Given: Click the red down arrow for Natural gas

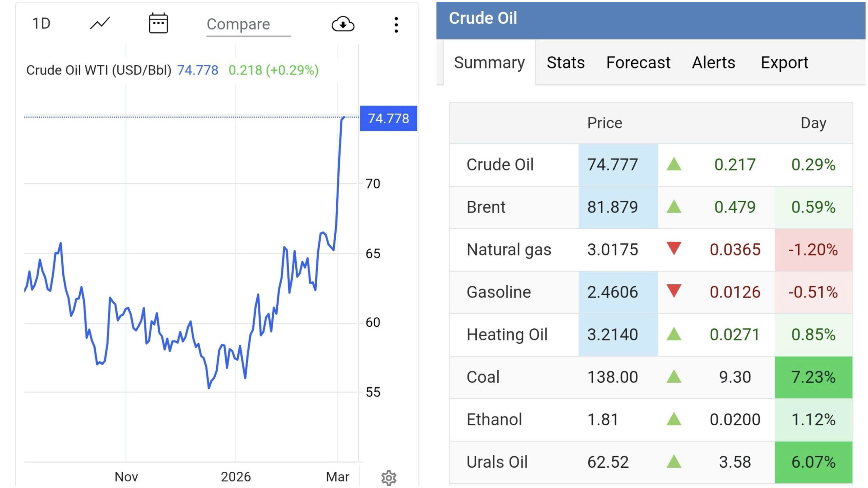Looking at the screenshot, I should tap(674, 249).
